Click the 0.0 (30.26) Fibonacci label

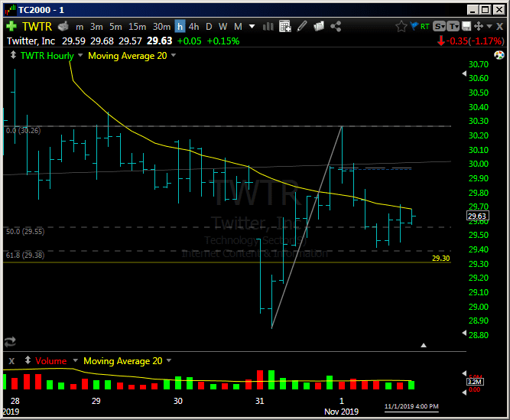coord(24,131)
